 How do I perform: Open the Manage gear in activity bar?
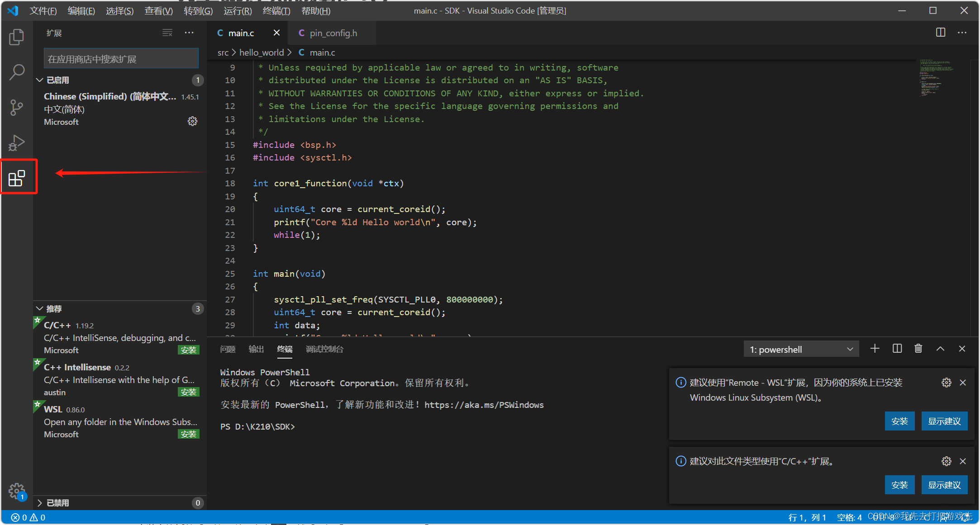click(17, 491)
